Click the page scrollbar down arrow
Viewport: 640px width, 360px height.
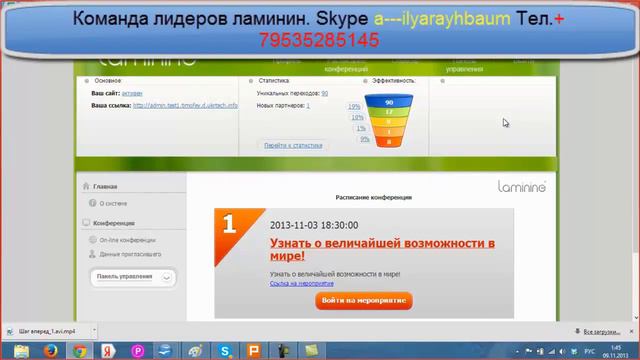[636, 318]
